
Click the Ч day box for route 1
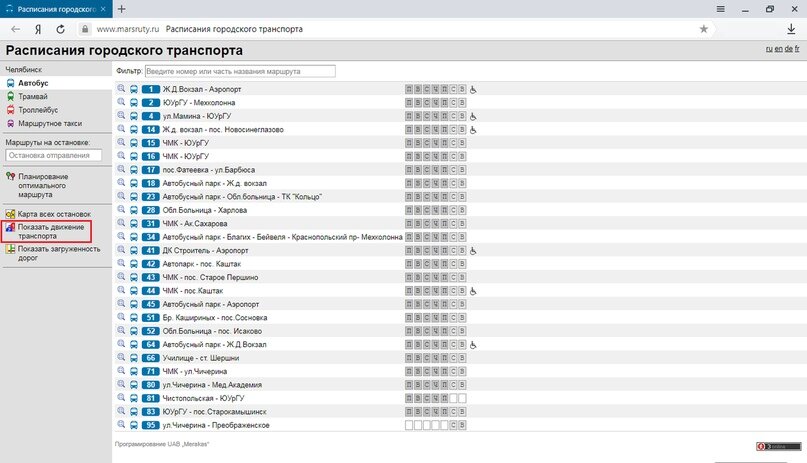(435, 90)
